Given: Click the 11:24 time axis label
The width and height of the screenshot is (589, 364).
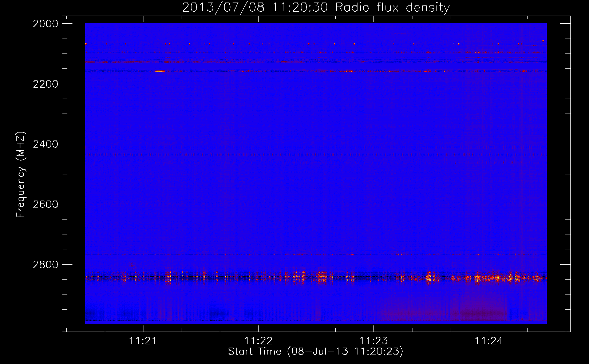Looking at the screenshot, I should pyautogui.click(x=489, y=341).
